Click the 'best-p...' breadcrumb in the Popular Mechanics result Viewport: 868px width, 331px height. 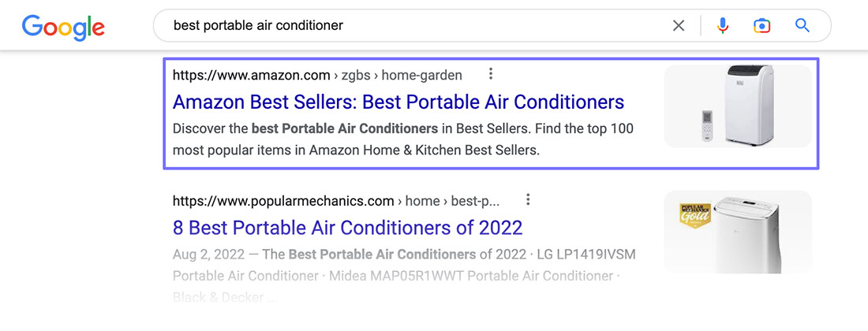click(475, 200)
